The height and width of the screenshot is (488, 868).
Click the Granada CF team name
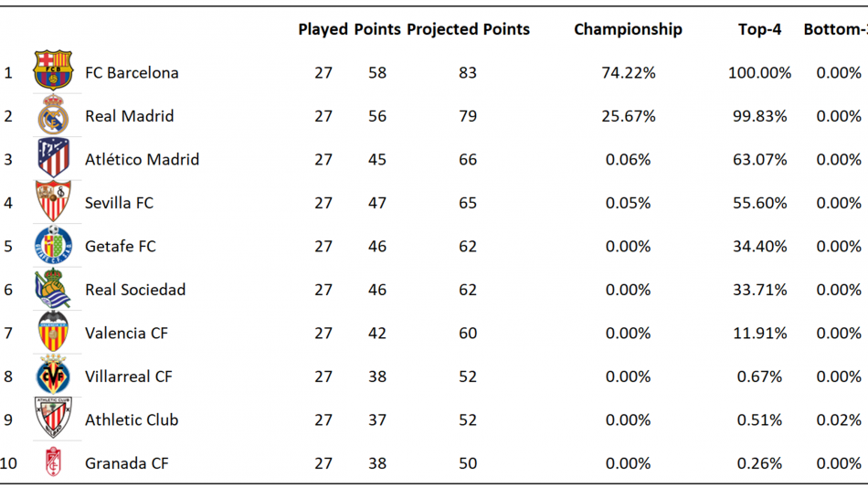point(126,463)
